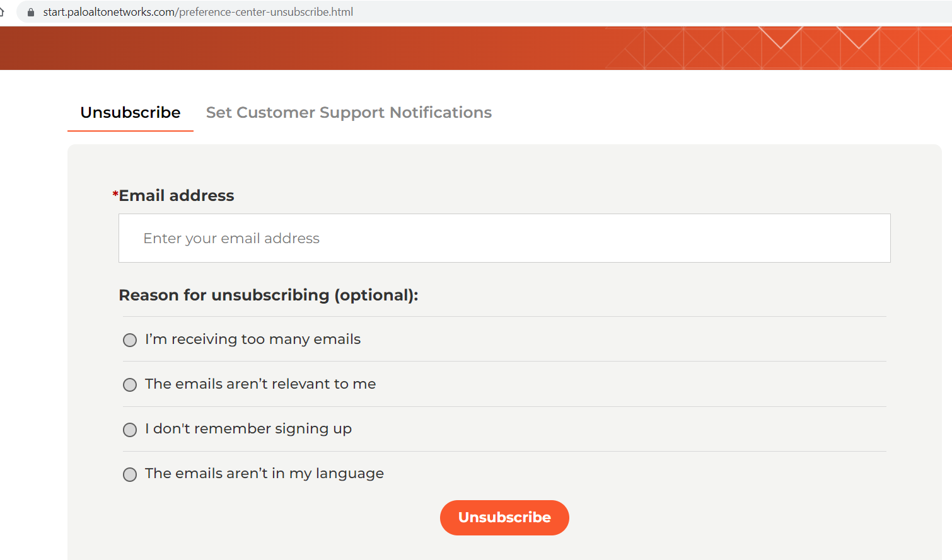Viewport: 952px width, 560px height.
Task: Click the padlock site security icon
Action: pos(31,12)
